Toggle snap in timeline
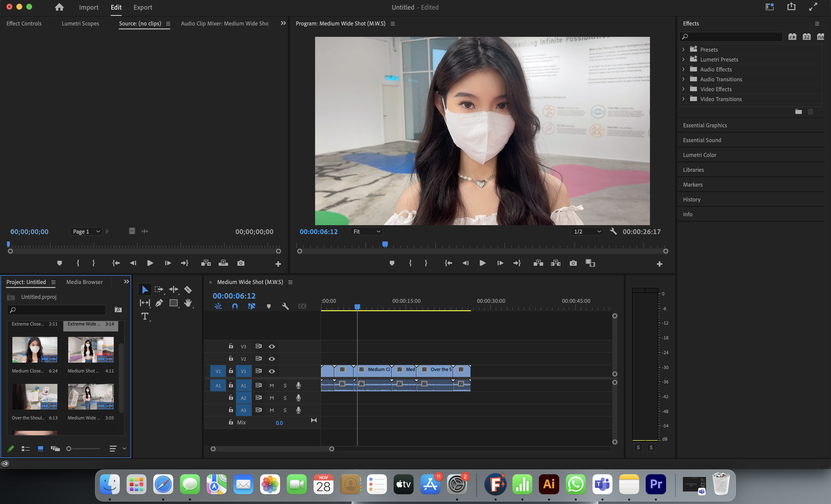 pyautogui.click(x=235, y=306)
